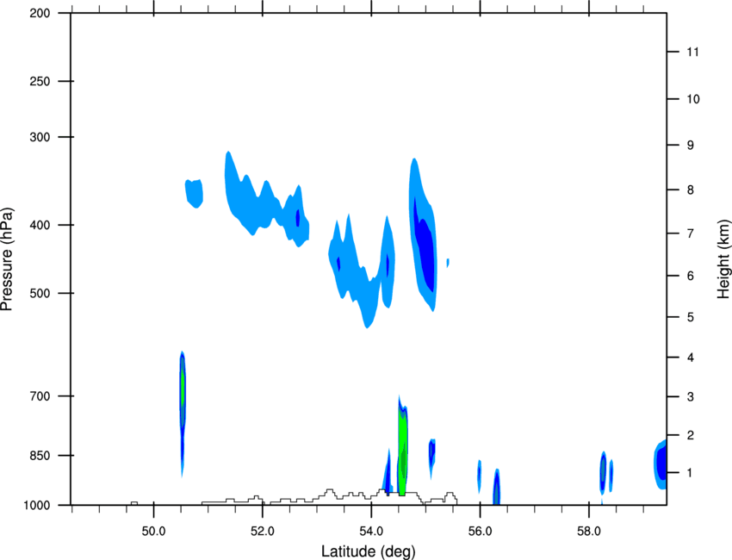Click the 850 pressure tick label

tap(40, 456)
